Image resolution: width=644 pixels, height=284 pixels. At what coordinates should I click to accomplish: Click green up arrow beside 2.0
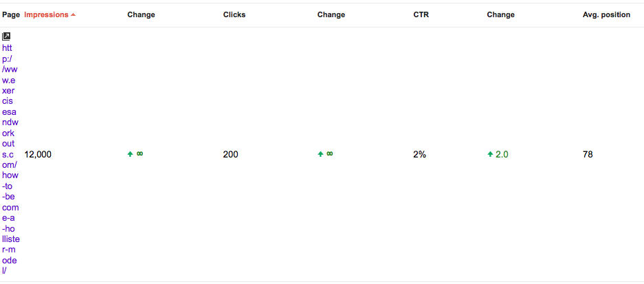pyautogui.click(x=490, y=154)
